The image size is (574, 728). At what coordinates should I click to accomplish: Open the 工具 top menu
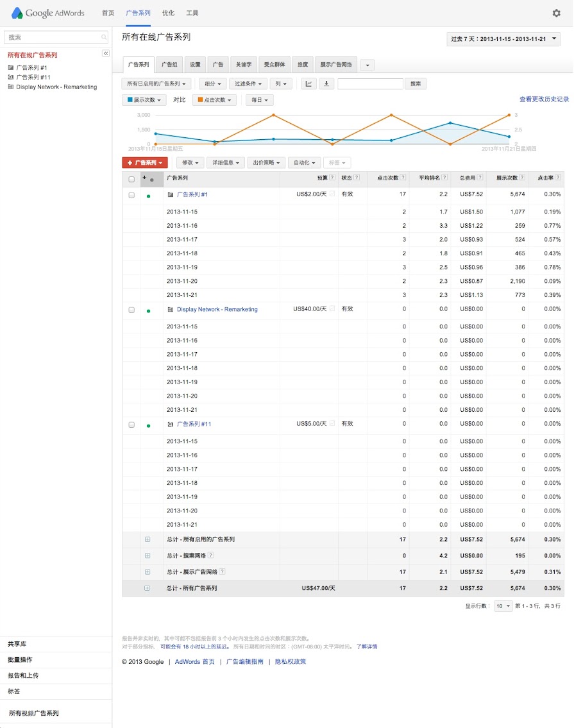point(192,13)
